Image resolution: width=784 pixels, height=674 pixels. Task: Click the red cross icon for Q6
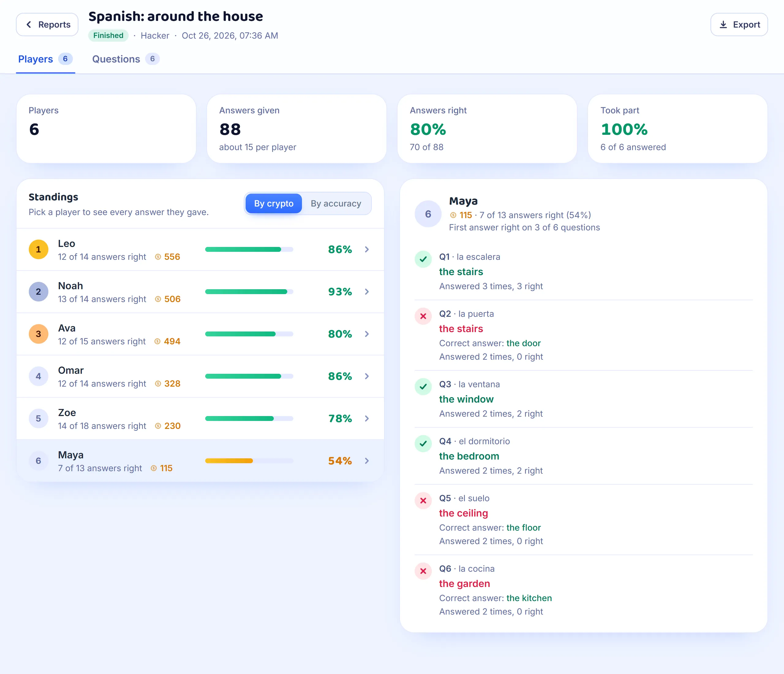(424, 571)
